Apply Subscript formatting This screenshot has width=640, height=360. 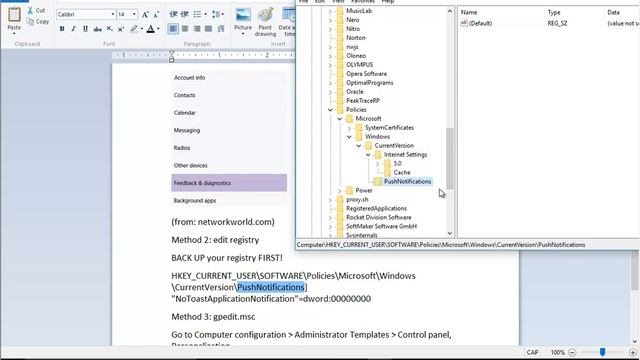pos(109,29)
